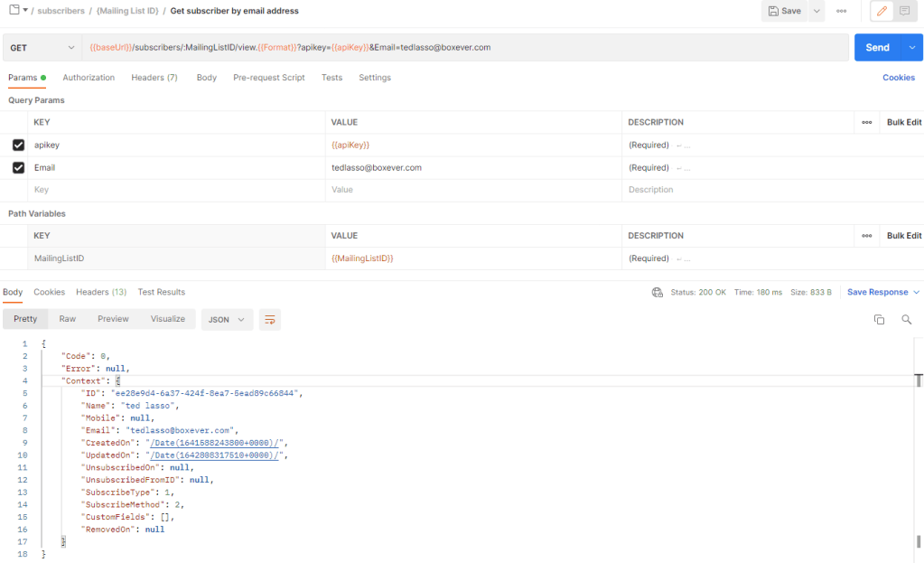Click the three-dot more actions icon near Save

coord(841,11)
